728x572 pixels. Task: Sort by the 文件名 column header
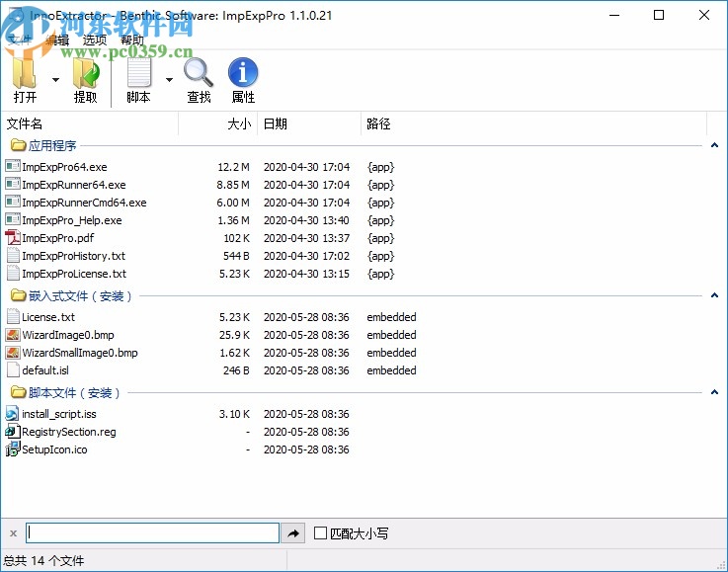click(90, 123)
